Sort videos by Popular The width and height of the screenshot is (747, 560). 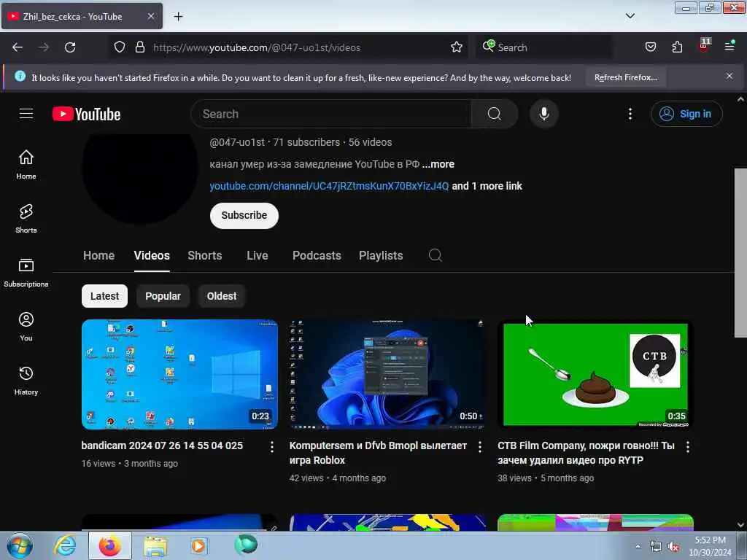(163, 296)
